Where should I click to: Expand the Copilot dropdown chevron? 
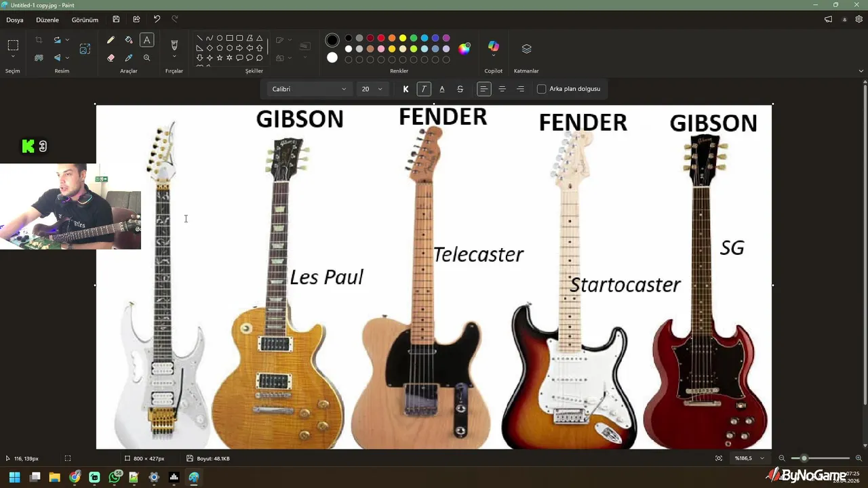[494, 57]
